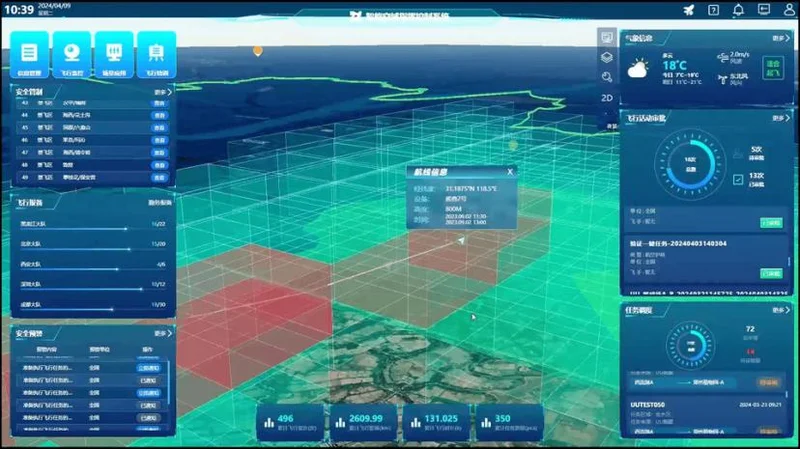Click the map search magnifier tool

pyautogui.click(x=606, y=77)
